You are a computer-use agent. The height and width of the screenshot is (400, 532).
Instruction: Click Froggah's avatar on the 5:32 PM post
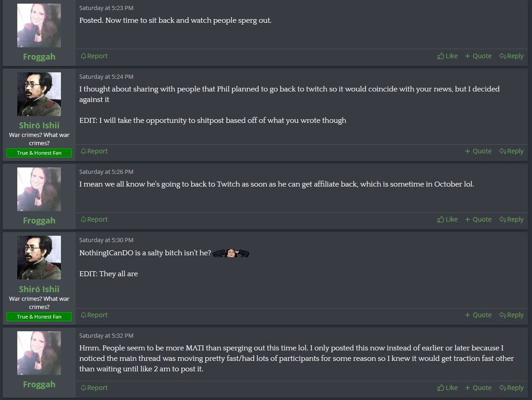pos(39,353)
